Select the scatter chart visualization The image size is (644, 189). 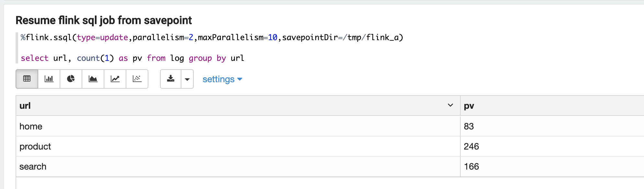coord(137,79)
